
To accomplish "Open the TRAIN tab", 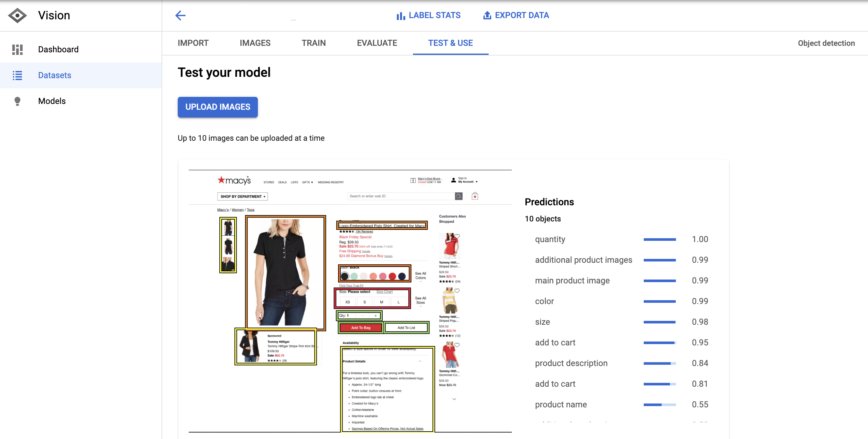I will coord(313,43).
